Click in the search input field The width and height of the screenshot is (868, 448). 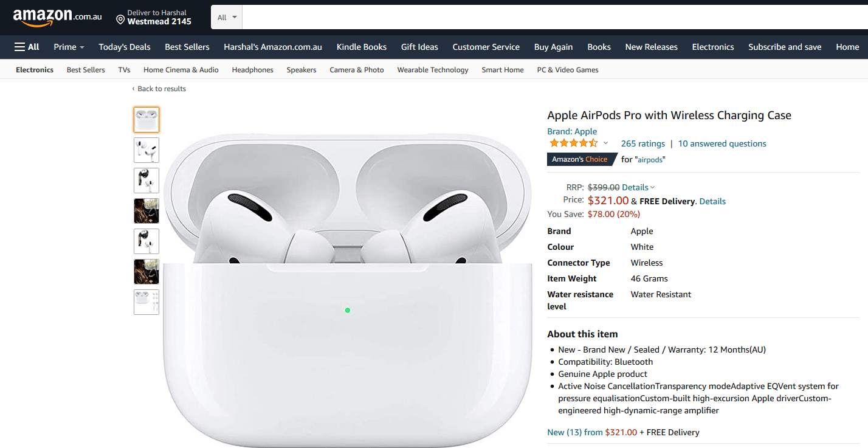tap(547, 17)
